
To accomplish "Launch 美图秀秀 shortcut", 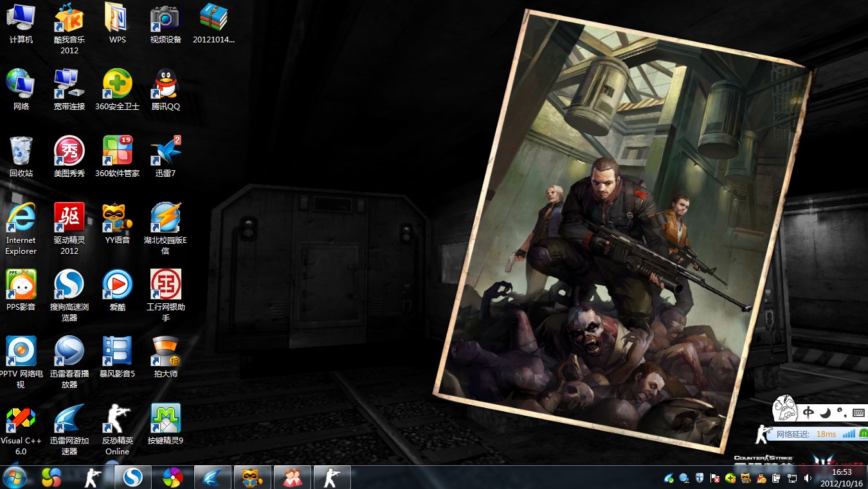I will pos(69,157).
